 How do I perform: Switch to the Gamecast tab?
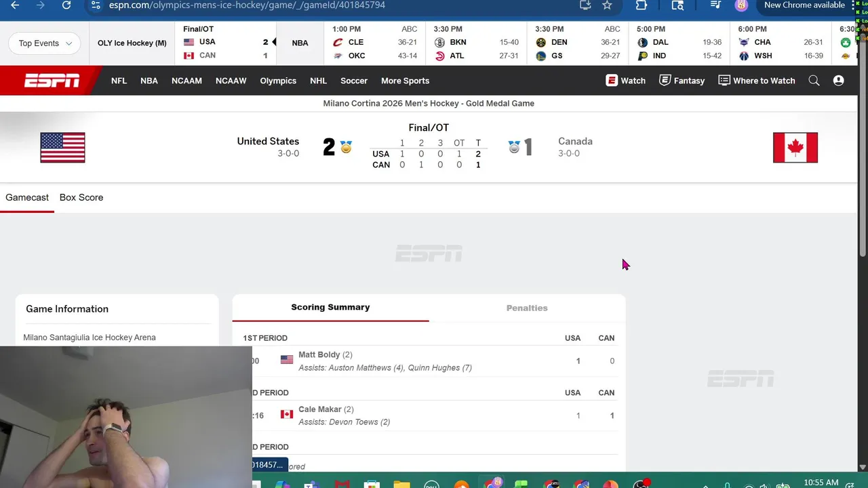click(x=27, y=197)
